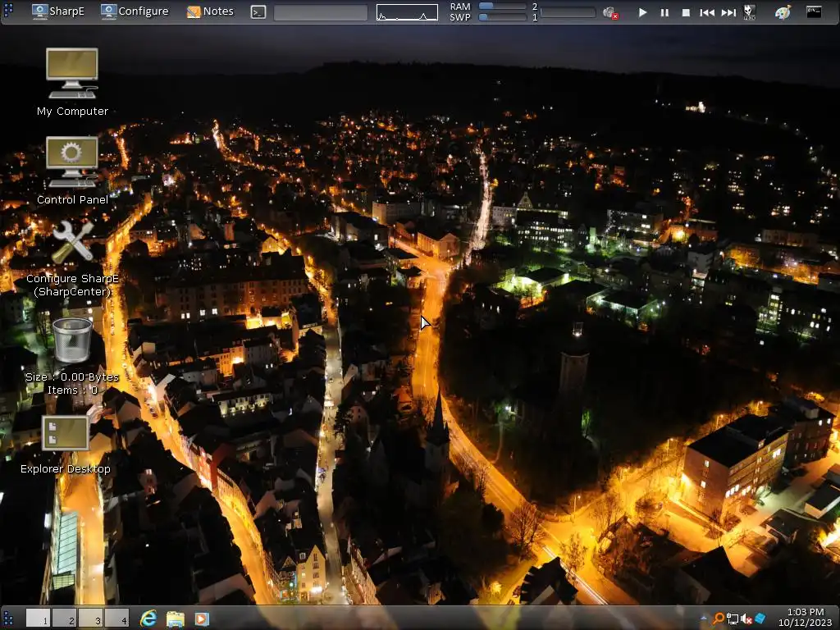Select the Configure SharpE (SharpCenter) desktop icon
The width and height of the screenshot is (840, 630).
(72, 244)
